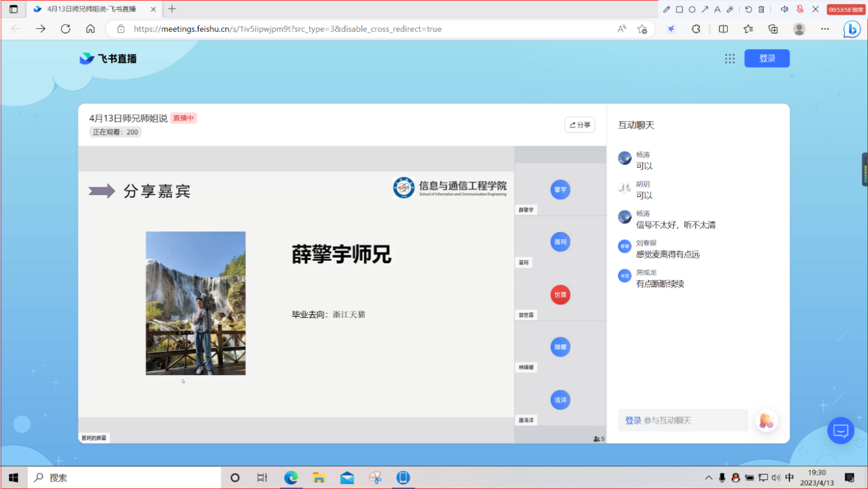Image resolution: width=868 pixels, height=489 pixels.
Task: Click the blue 登录 button
Action: pyautogui.click(x=767, y=58)
